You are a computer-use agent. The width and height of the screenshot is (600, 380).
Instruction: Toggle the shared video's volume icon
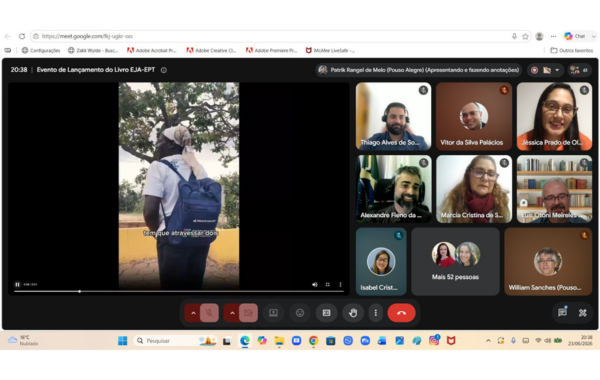pyautogui.click(x=315, y=284)
